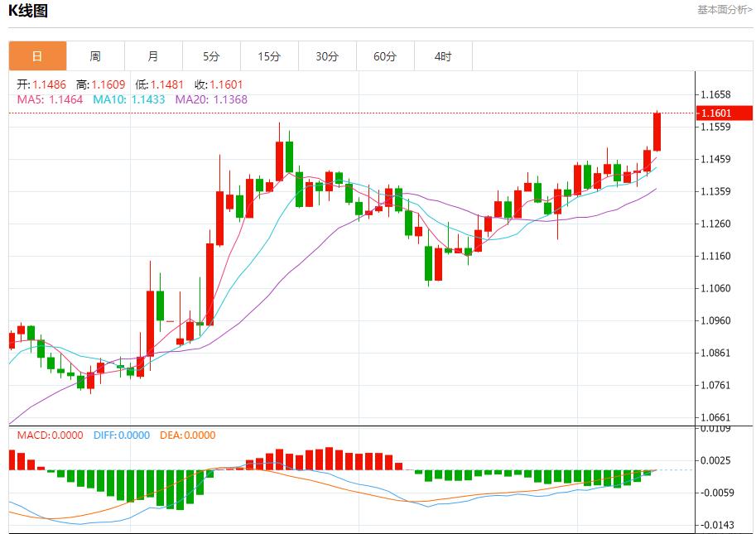Click the K线图 title heading

[x=28, y=11]
